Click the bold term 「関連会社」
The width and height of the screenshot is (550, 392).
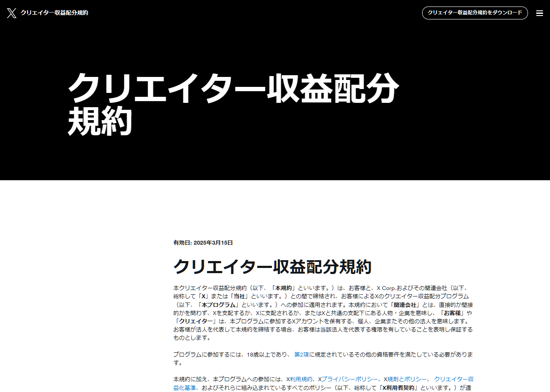click(x=404, y=305)
